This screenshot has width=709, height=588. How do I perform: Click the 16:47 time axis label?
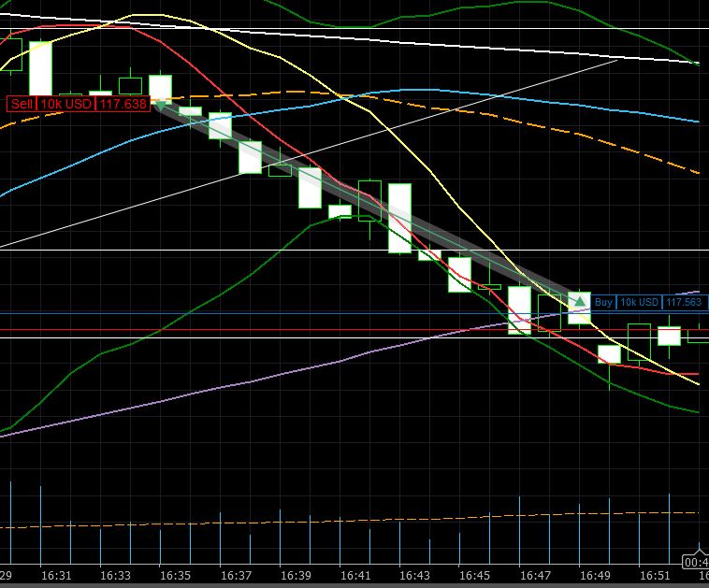(x=535, y=575)
